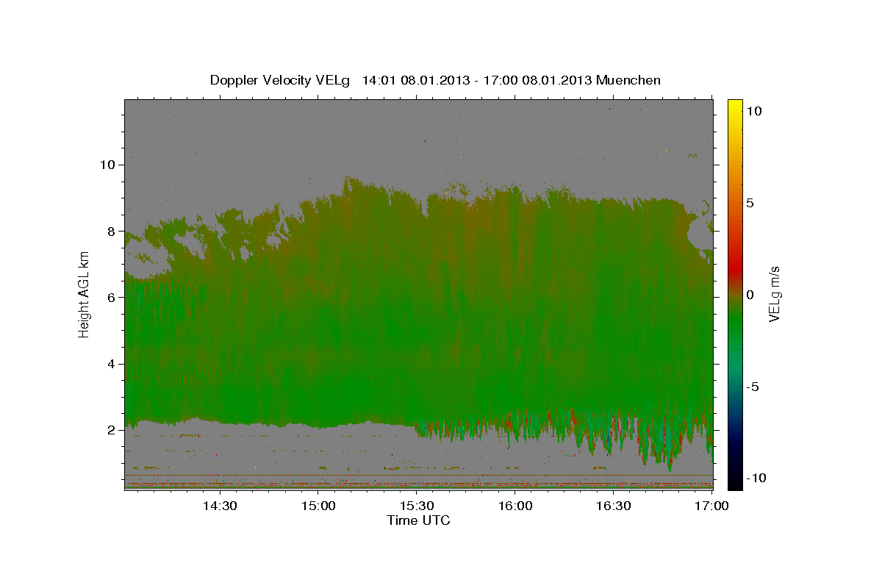Viewport: 882px width, 588px height.
Task: Click the height axis label '10'
Action: [x=107, y=165]
